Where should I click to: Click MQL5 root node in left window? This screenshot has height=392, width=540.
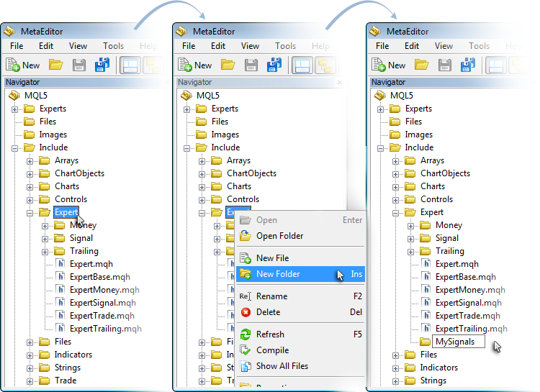coord(36,96)
